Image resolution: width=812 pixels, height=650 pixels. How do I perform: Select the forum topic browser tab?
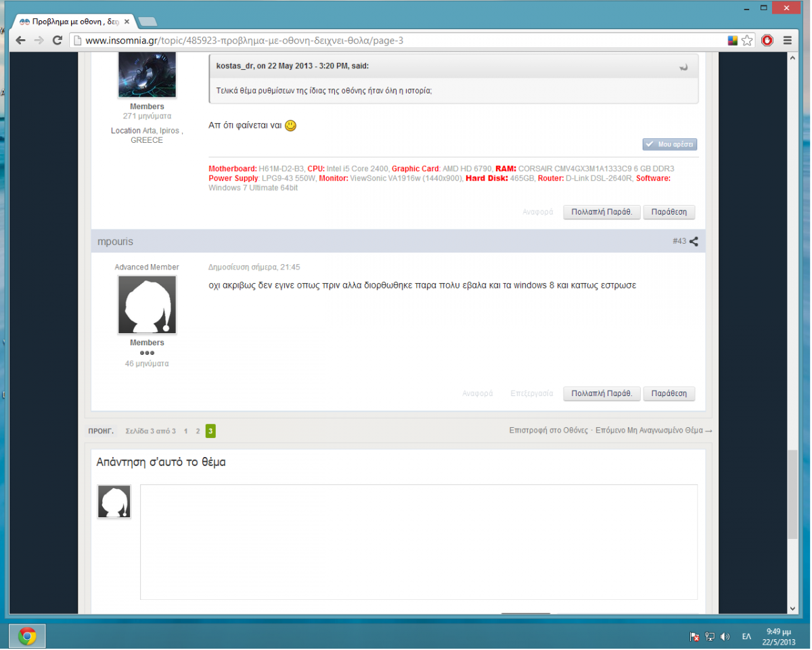[74, 22]
